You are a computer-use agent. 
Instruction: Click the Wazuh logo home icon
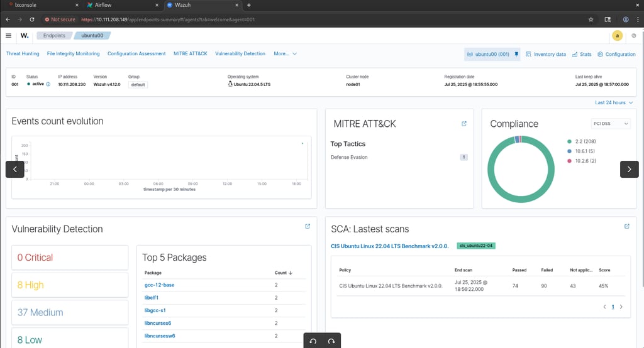[25, 36]
